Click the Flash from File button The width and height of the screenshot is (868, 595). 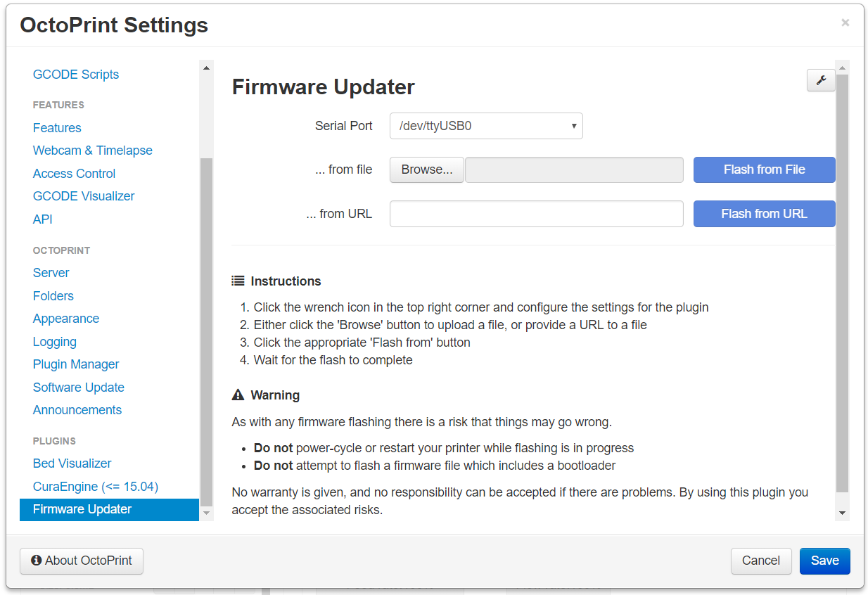[764, 169]
